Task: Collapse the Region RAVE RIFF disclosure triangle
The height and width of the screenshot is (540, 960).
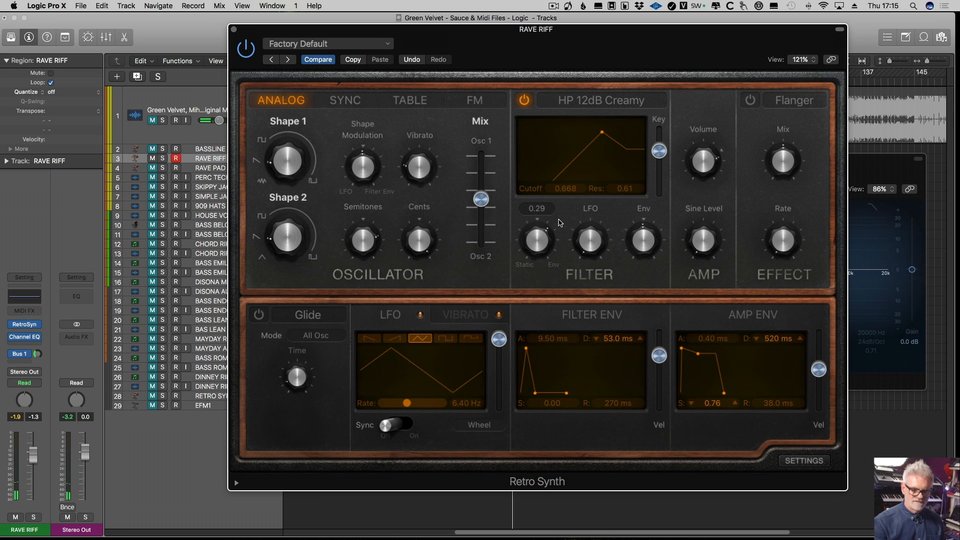Action: (6, 61)
